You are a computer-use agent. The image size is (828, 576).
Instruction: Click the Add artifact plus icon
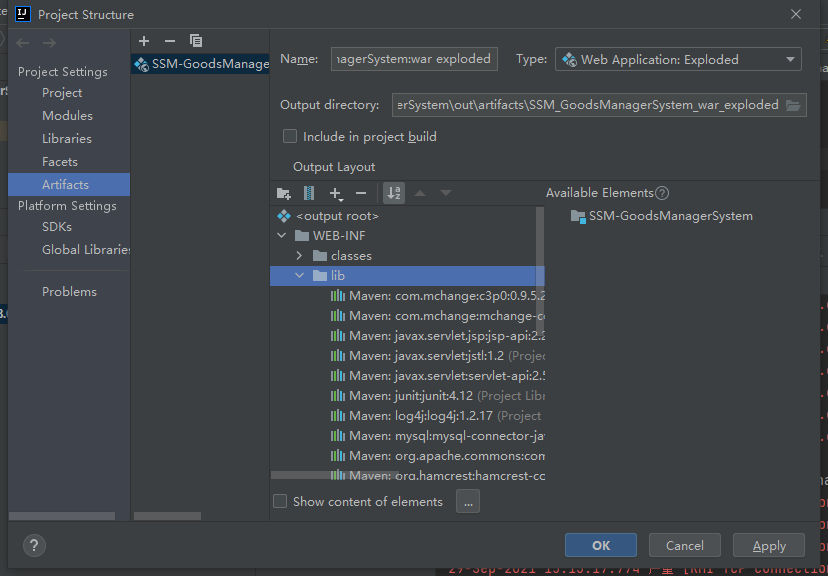[x=144, y=41]
